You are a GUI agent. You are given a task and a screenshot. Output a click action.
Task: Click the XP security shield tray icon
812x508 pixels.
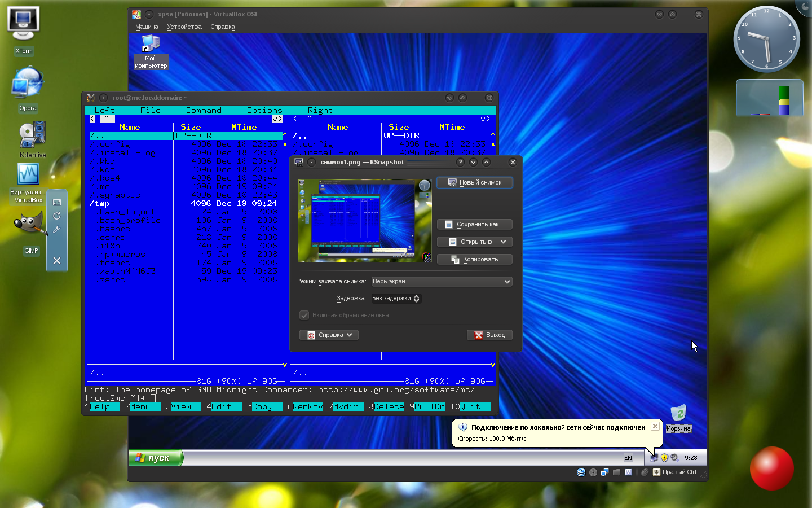click(x=664, y=458)
